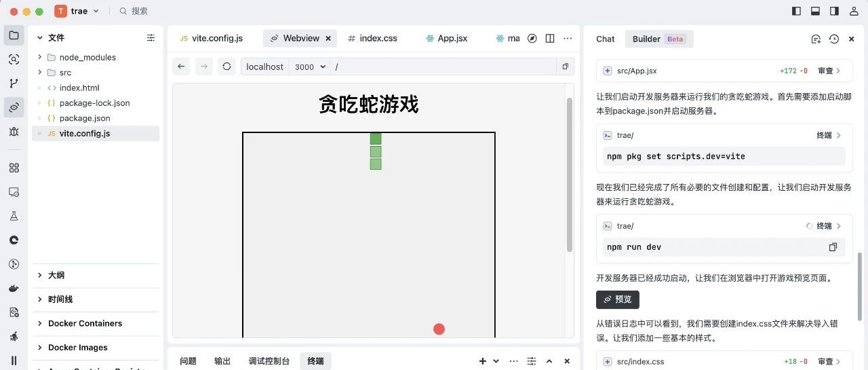Image resolution: width=868 pixels, height=370 pixels.
Task: Click file panel filter settings icon
Action: 151,38
